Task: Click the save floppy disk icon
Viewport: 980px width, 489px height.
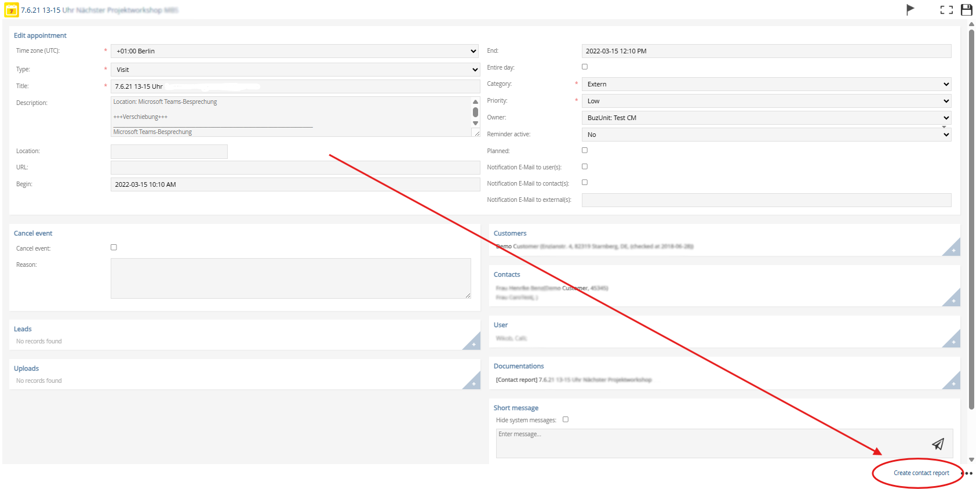Action: tap(966, 10)
